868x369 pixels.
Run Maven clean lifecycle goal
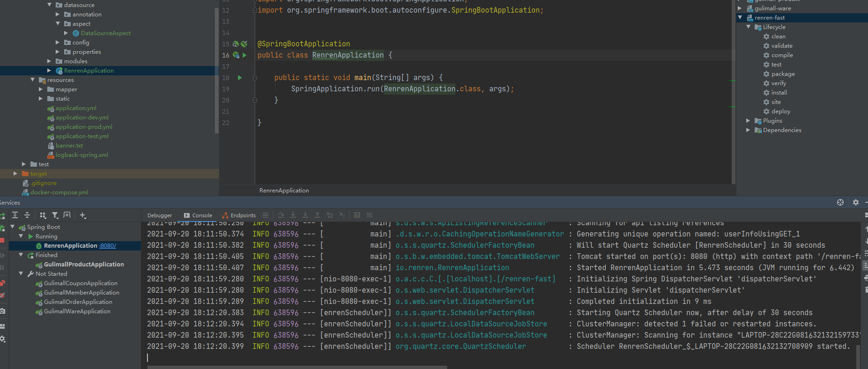pos(778,37)
